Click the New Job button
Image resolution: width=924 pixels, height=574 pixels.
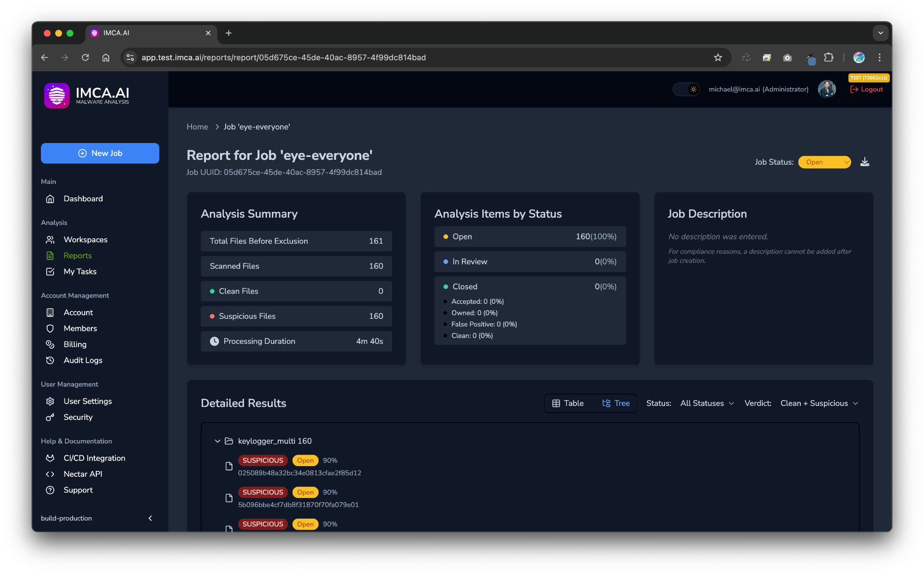[x=100, y=153]
